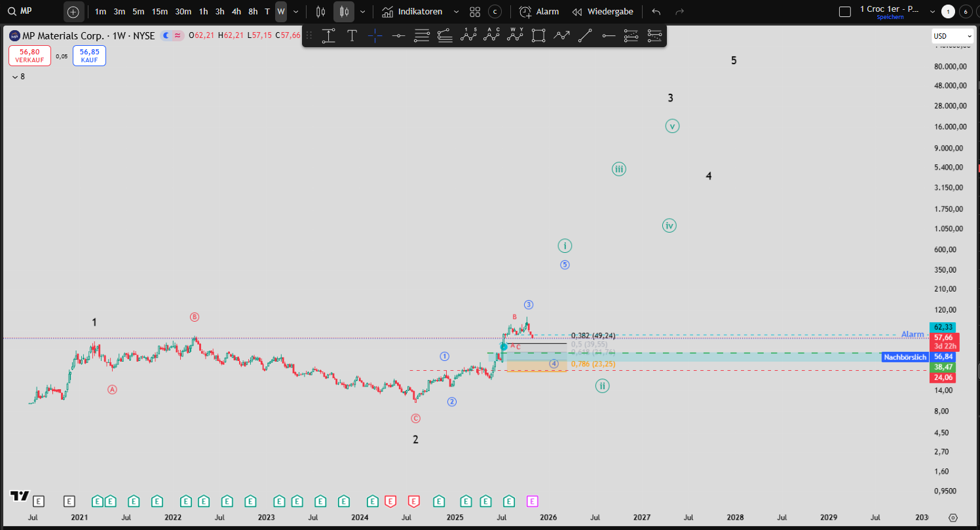Expand the collapsed indicator legend showing 8

tap(15, 77)
